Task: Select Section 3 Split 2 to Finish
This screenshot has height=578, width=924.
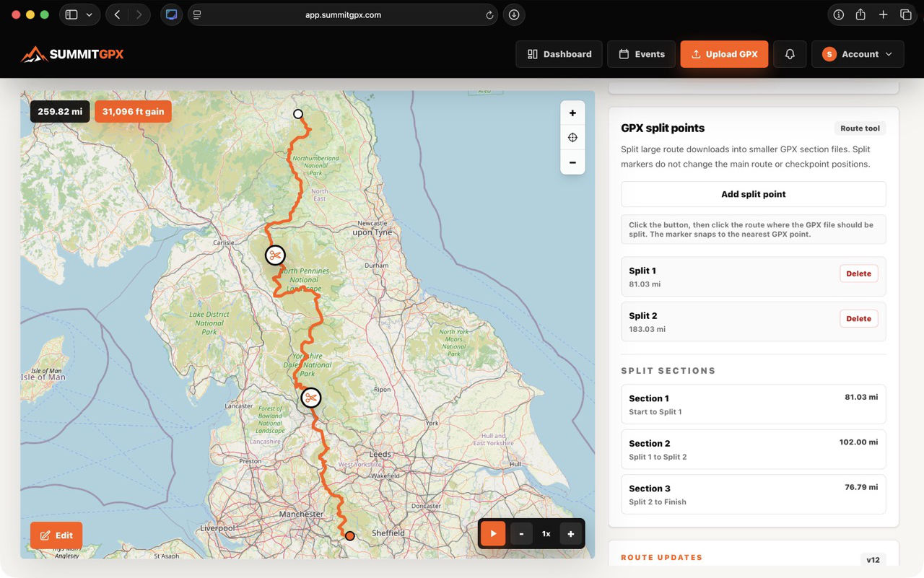Action: 754,494
